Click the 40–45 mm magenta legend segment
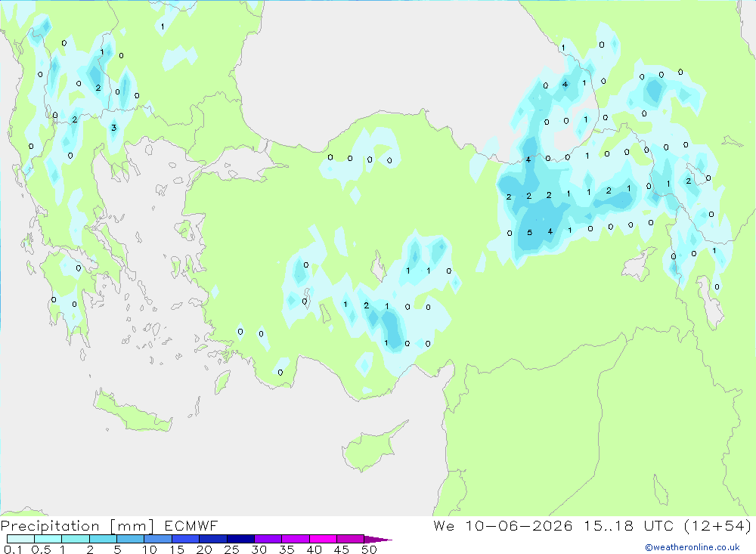Viewport: 756px width, 554px height. pos(323,539)
